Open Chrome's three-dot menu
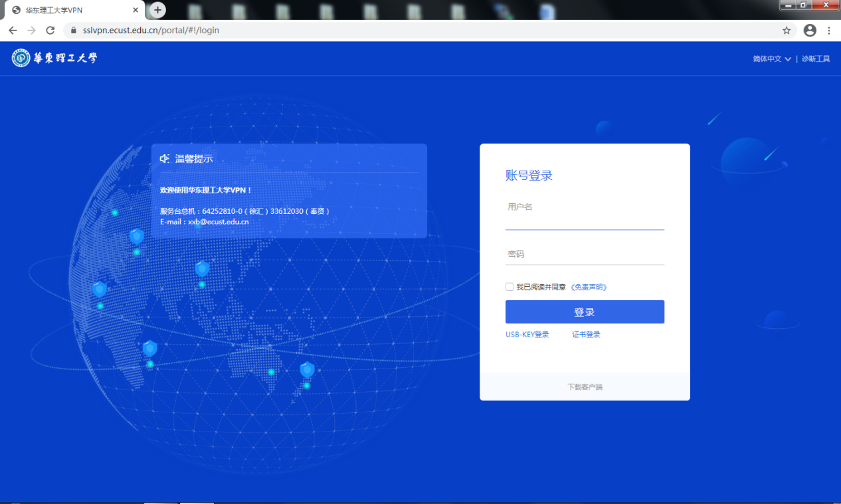Viewport: 841px width, 504px height. pyautogui.click(x=829, y=31)
